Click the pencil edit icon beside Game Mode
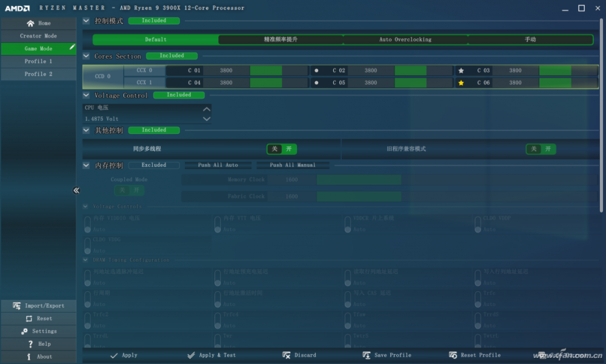Screen dimensions: 606x364 (72, 47)
